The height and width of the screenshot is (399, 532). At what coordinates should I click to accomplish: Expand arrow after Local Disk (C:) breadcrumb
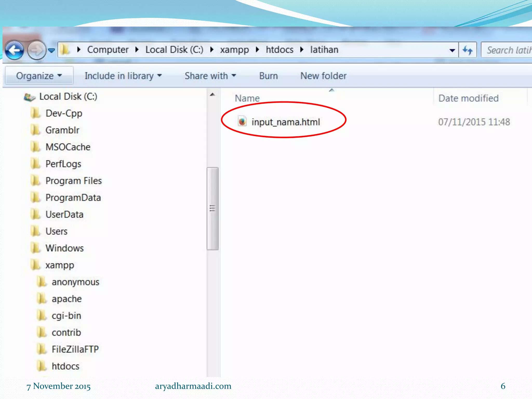coord(212,50)
